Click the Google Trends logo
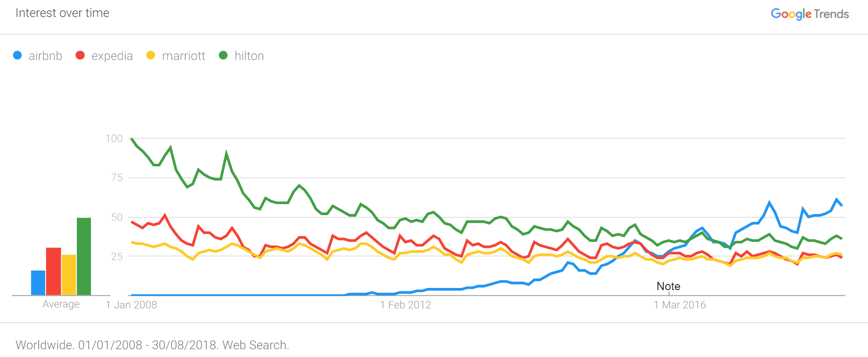Image resolution: width=868 pixels, height=357 pixels. 809,14
